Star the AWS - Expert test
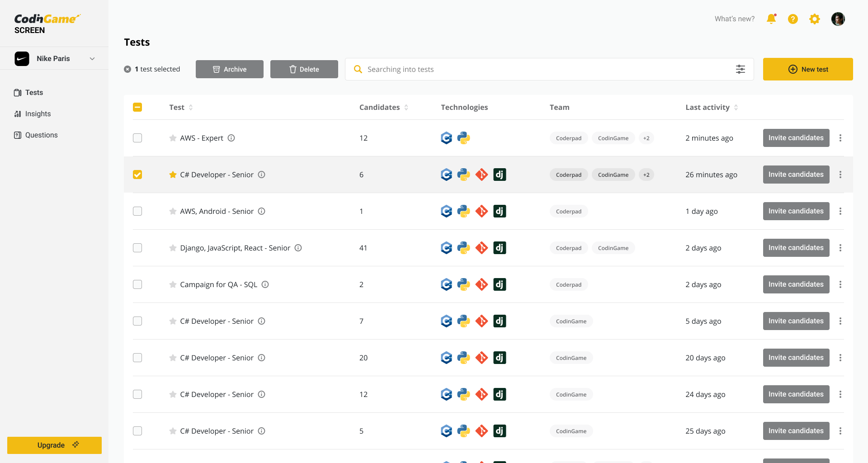This screenshot has width=868, height=463. [x=173, y=138]
